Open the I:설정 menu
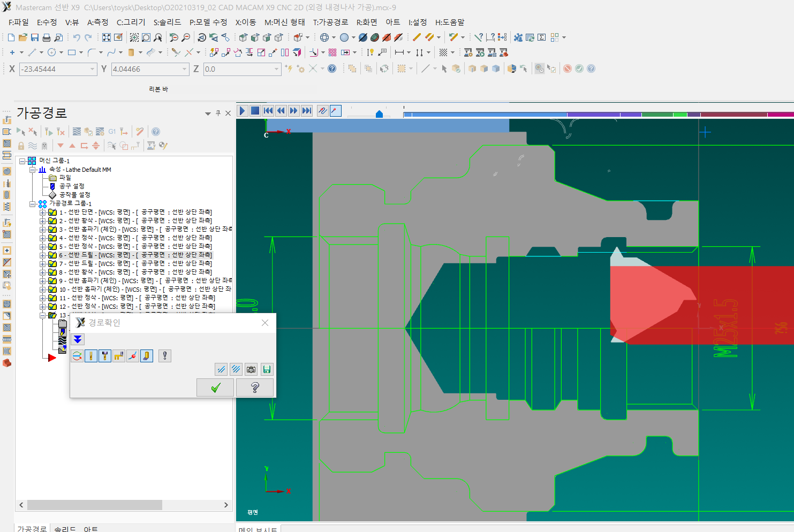The width and height of the screenshot is (794, 532). (418, 22)
